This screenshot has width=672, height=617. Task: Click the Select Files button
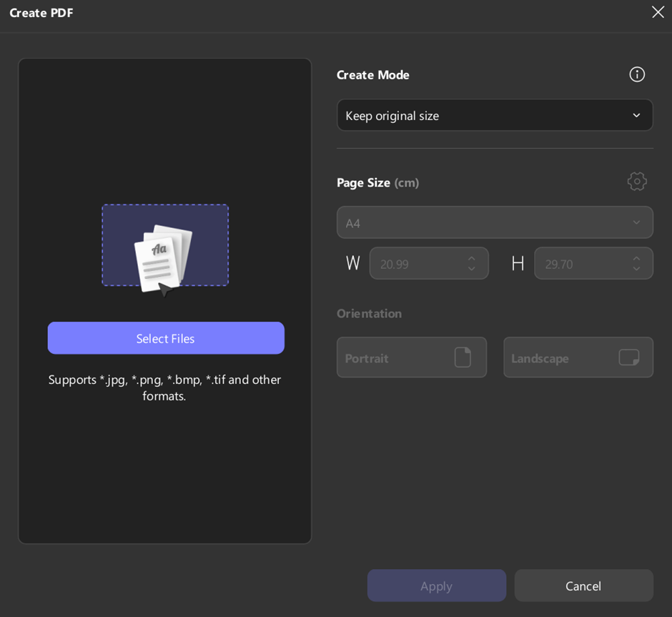(166, 338)
